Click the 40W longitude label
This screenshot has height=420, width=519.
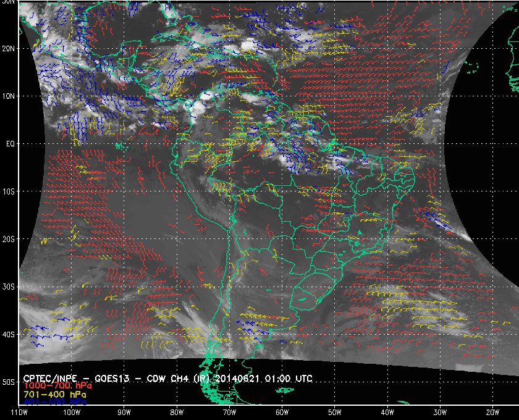[x=387, y=413]
